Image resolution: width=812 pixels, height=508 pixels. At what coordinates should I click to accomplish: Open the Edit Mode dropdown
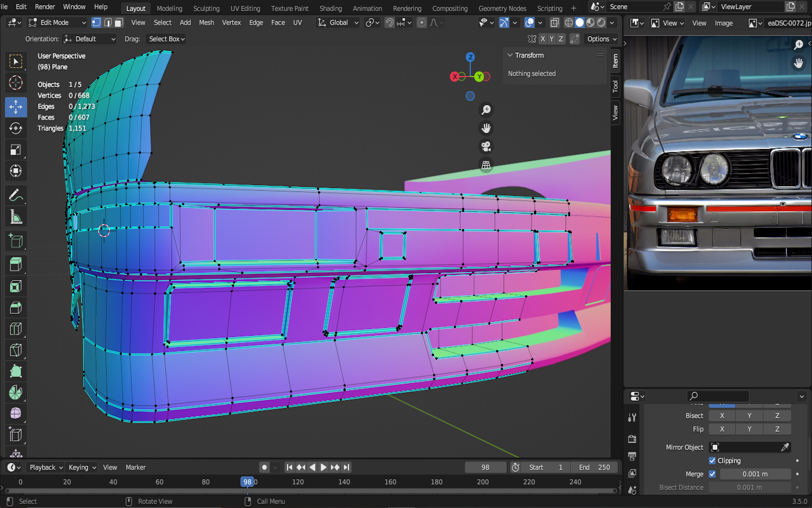pos(57,23)
